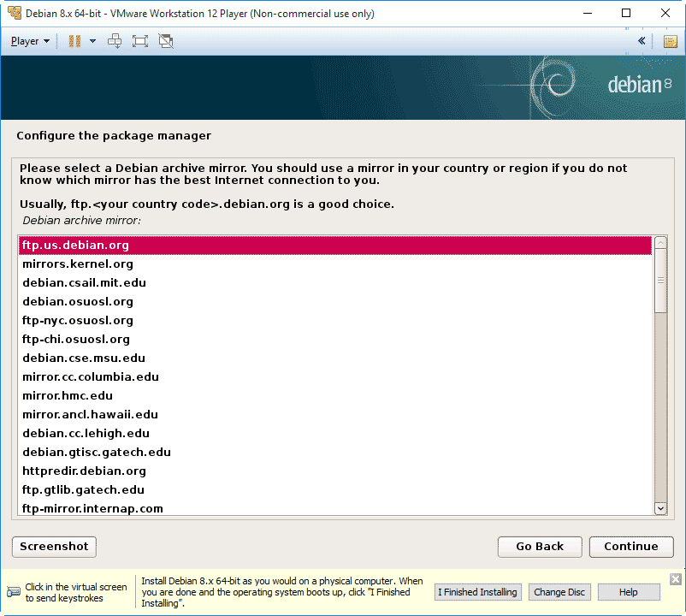This screenshot has width=686, height=616.
Task: Click Send Ctrl+Alt+Del icon
Action: click(115, 41)
